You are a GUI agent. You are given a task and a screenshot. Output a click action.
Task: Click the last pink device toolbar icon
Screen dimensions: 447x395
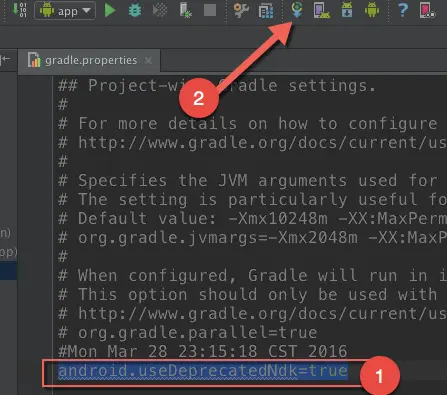[427, 10]
